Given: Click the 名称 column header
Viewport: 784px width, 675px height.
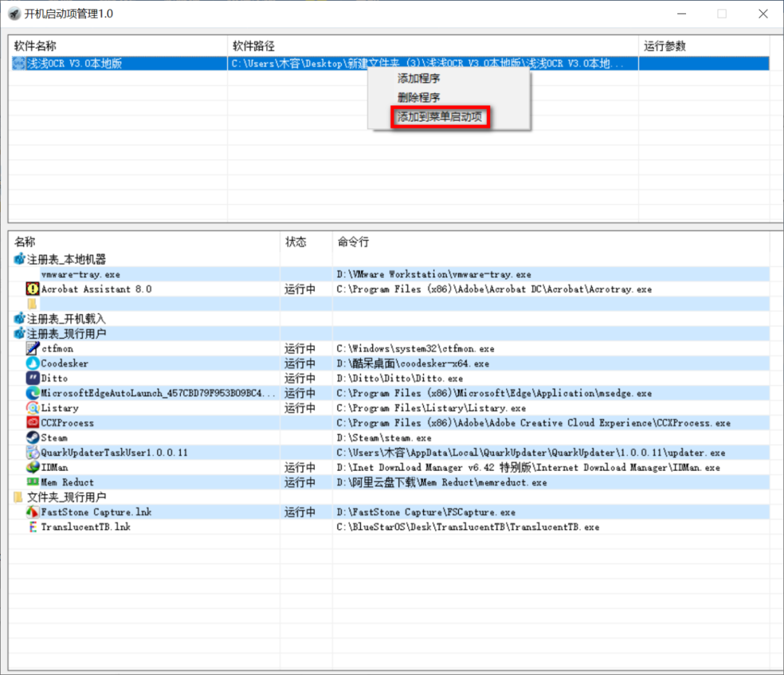Looking at the screenshot, I should point(25,242).
